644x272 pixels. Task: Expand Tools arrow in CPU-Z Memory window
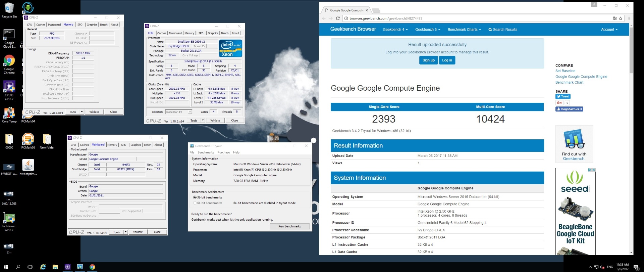click(82, 112)
